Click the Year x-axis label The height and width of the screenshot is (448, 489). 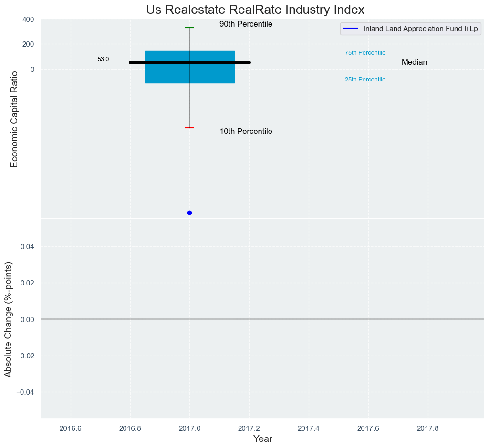[x=262, y=439]
